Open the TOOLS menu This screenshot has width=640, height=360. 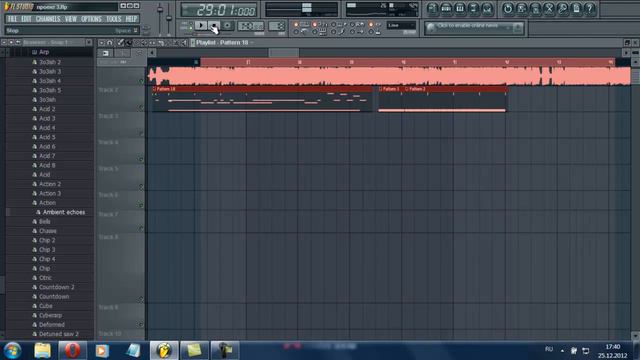[113, 19]
